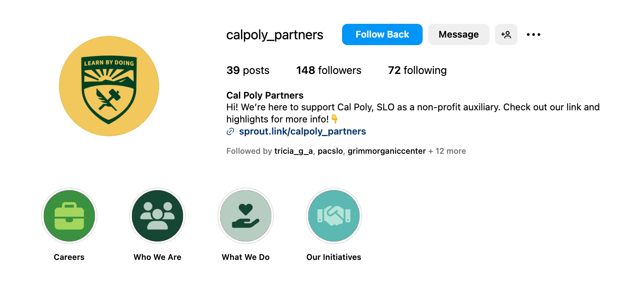
Task: Open grimmorganiccenter follower profile
Action: (x=387, y=151)
